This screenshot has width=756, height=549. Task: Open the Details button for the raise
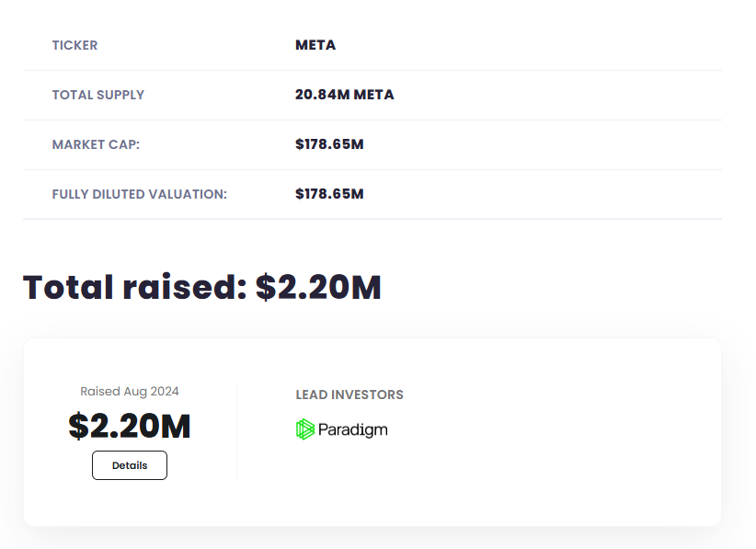point(130,465)
